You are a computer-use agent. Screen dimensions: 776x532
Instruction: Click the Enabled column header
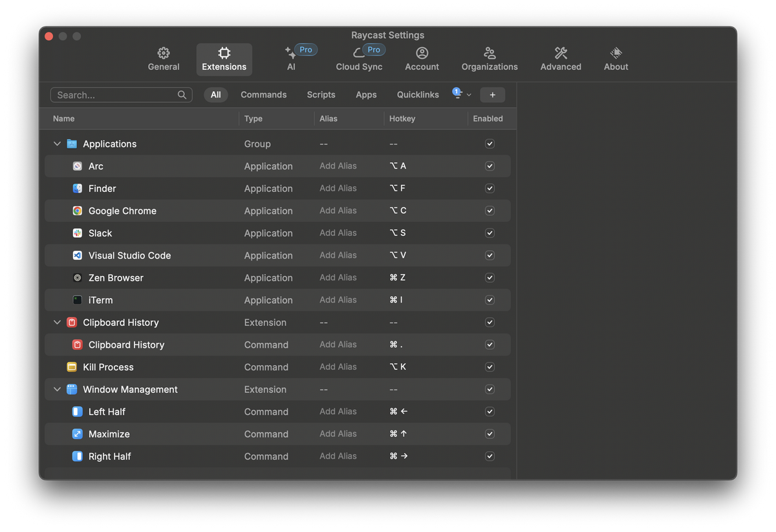point(488,119)
